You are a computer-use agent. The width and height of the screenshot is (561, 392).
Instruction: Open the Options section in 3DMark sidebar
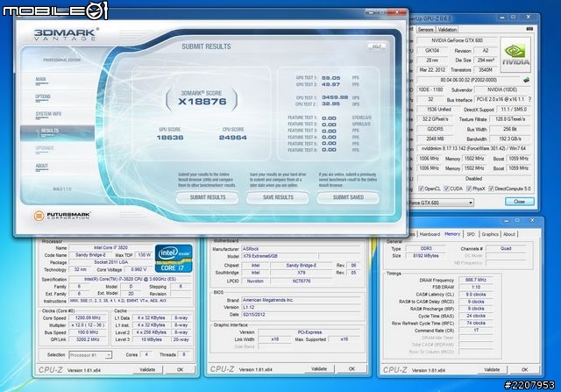click(x=43, y=96)
